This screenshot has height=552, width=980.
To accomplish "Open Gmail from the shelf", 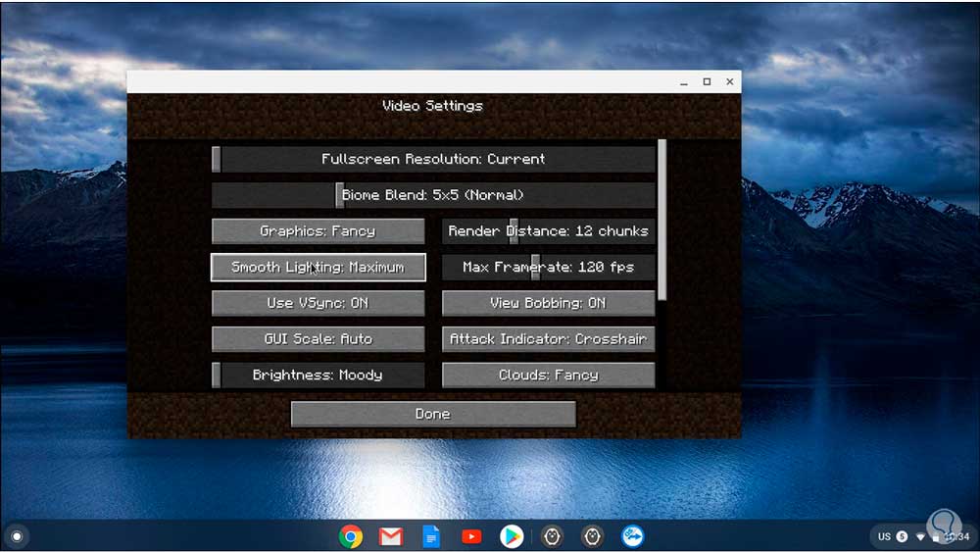I will pyautogui.click(x=391, y=536).
